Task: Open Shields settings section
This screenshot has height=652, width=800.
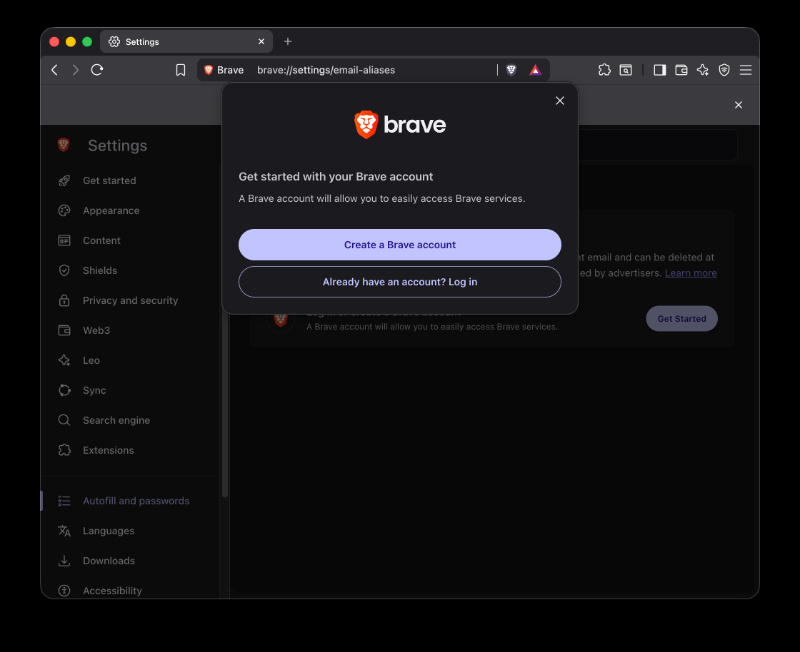Action: pos(99,270)
